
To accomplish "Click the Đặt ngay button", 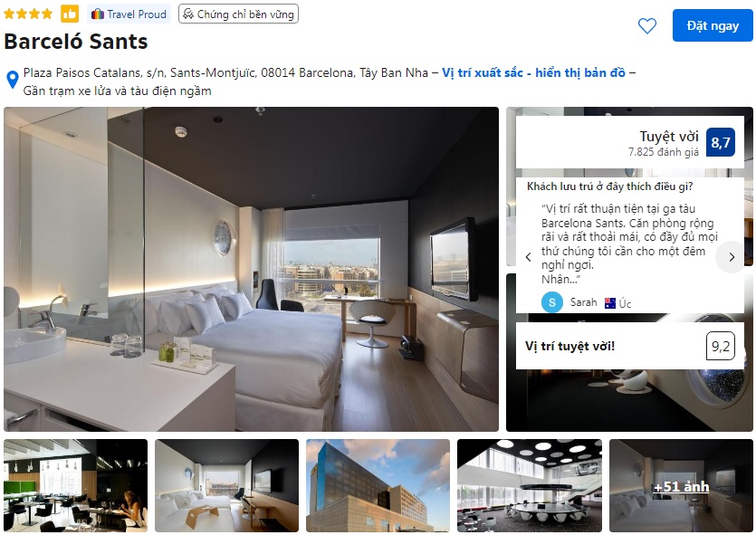I will [713, 25].
